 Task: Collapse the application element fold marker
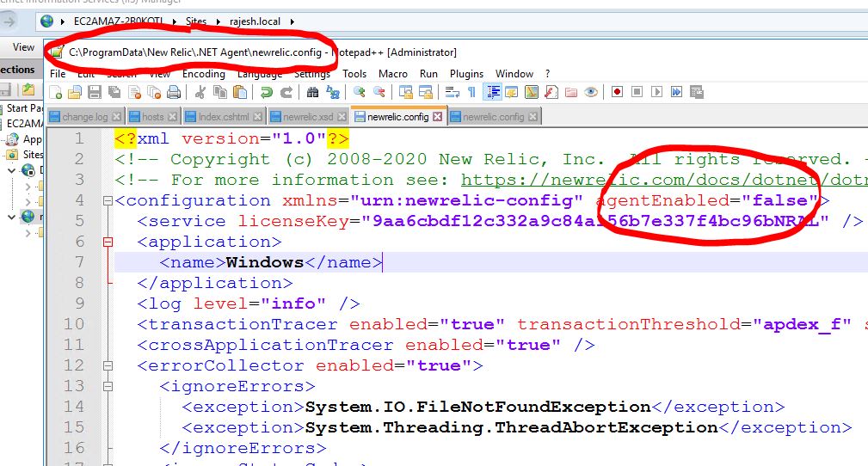coord(108,242)
